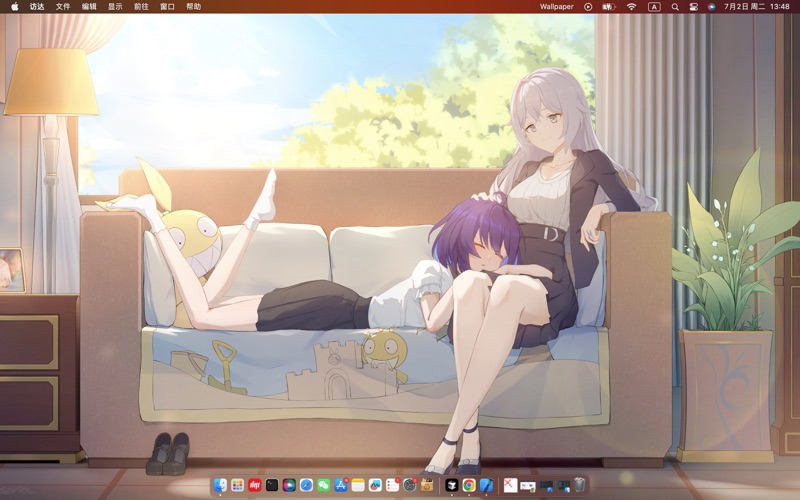Open the 前往 menu
Image resolution: width=800 pixels, height=500 pixels.
tap(141, 7)
